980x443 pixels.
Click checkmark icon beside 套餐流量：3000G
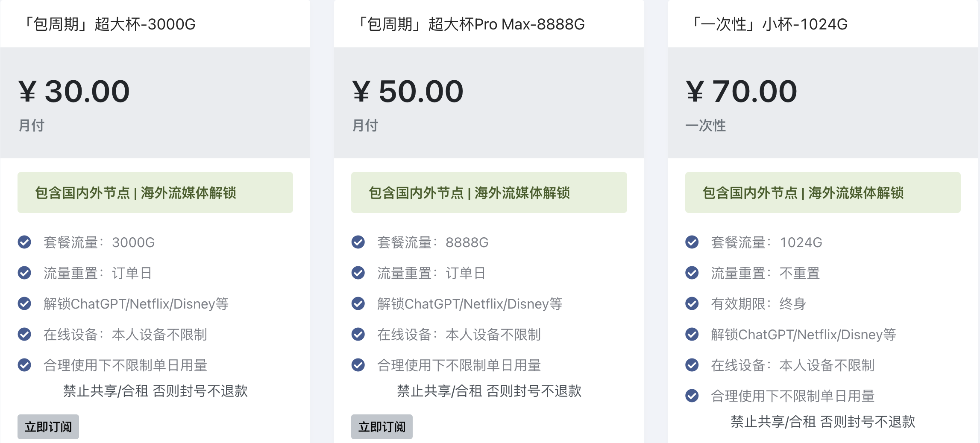click(24, 242)
